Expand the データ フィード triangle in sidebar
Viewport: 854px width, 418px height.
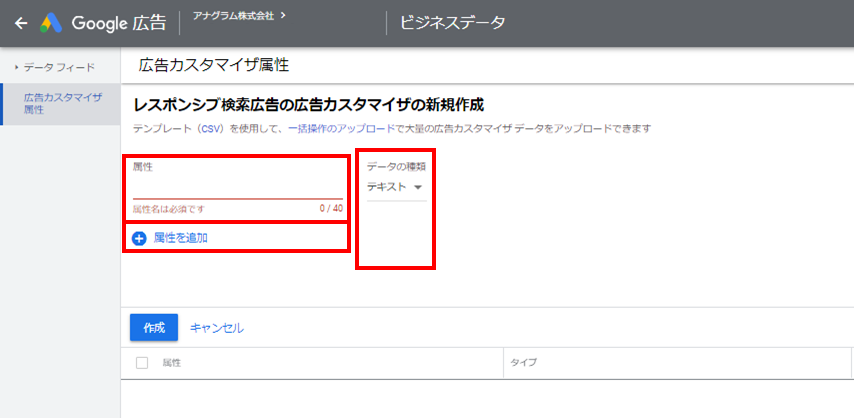pos(16,67)
